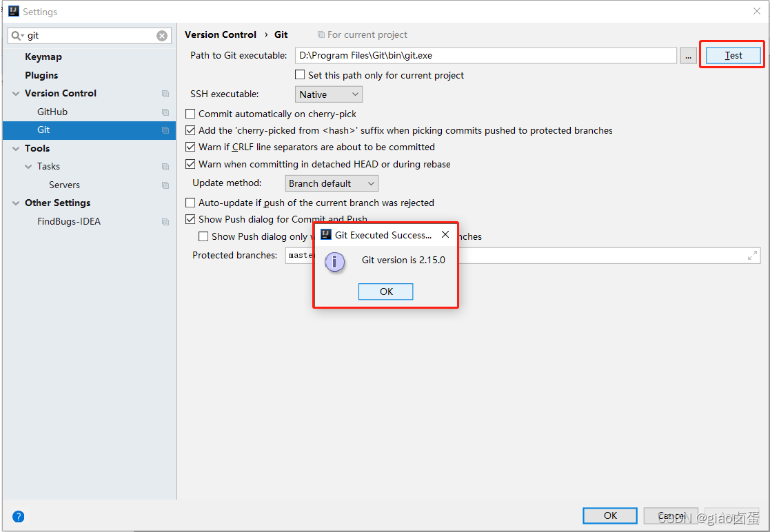Open the Update method dropdown
This screenshot has height=532, width=770.
[x=332, y=183]
